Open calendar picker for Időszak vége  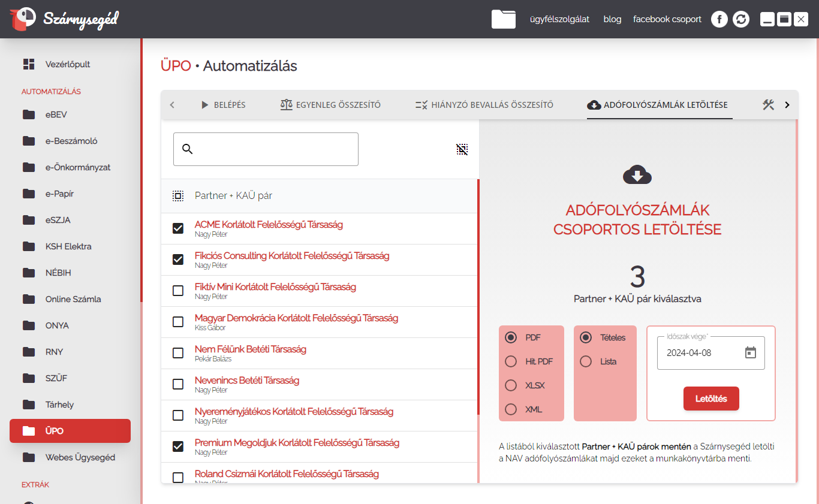[751, 352]
